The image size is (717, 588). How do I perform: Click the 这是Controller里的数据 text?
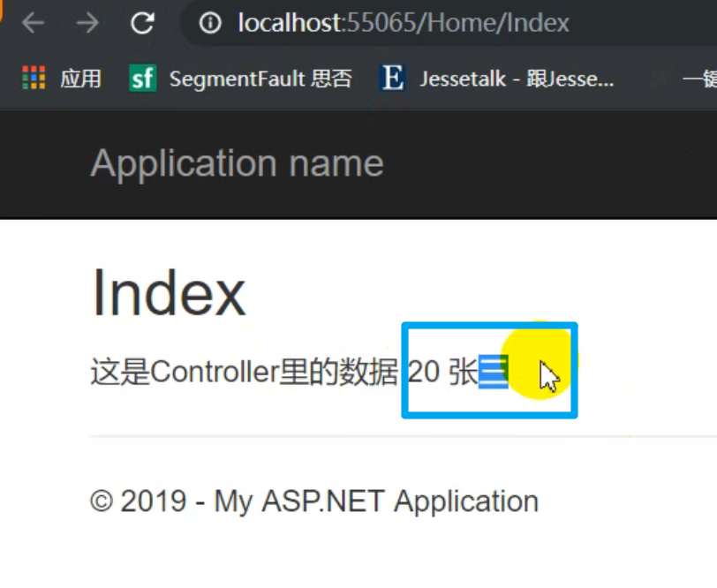[243, 371]
